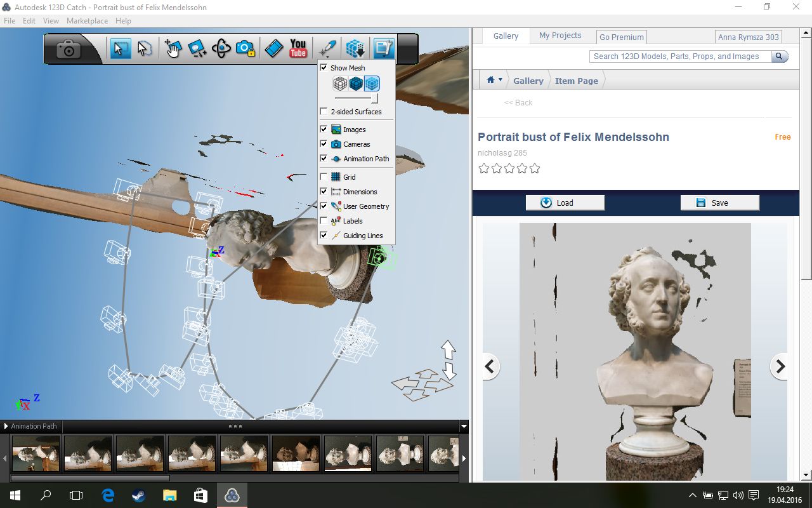
Task: Enable the Grid checkbox
Action: point(324,177)
